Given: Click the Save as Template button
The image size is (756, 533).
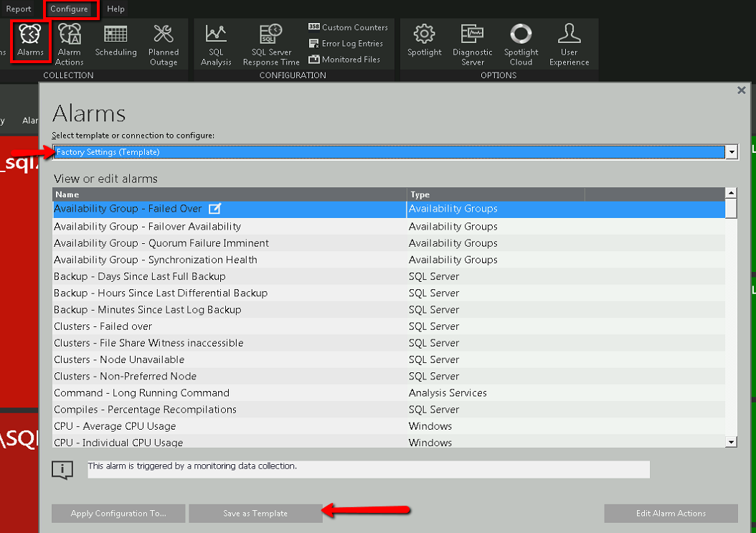Looking at the screenshot, I should tap(255, 514).
